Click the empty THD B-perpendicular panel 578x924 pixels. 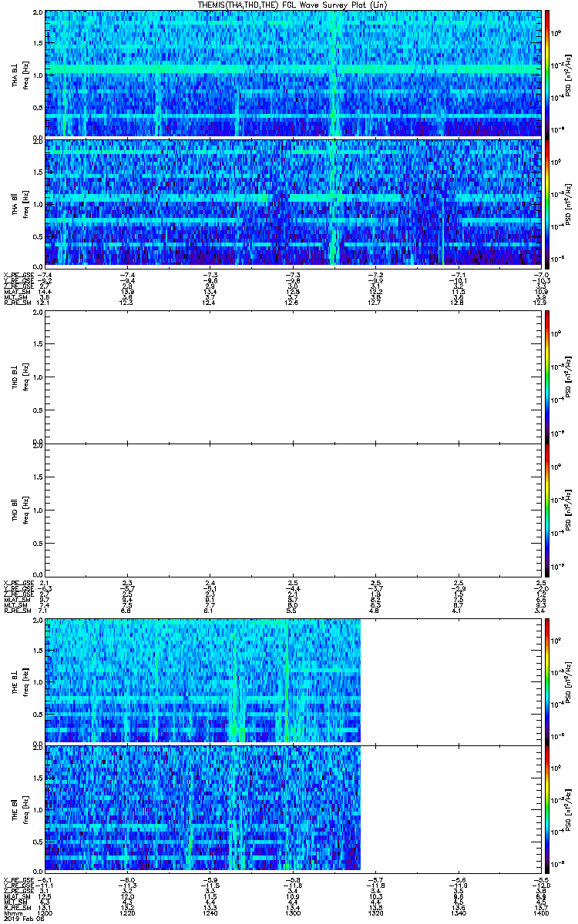pos(294,377)
